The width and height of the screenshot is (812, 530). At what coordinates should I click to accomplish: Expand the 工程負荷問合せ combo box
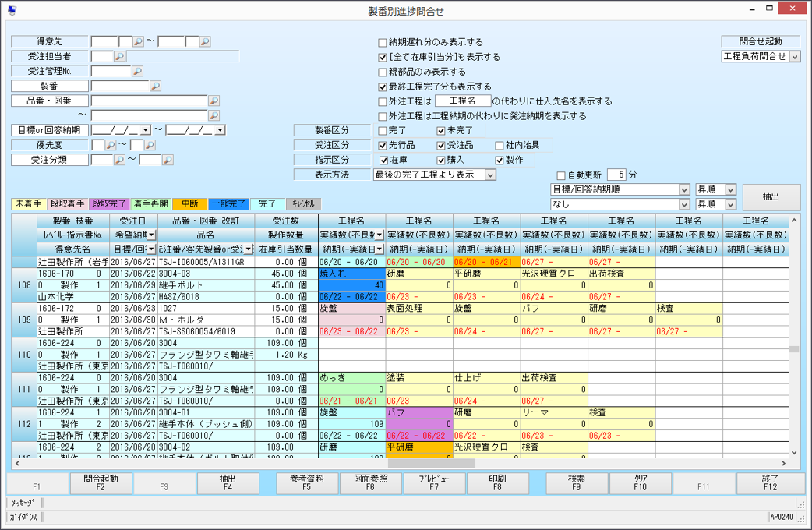click(x=794, y=56)
